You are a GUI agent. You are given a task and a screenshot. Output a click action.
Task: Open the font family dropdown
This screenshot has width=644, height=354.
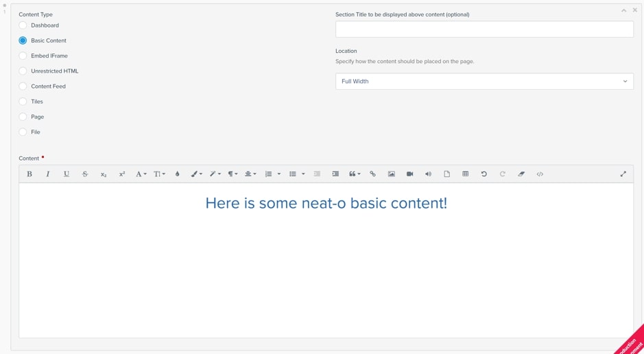pyautogui.click(x=141, y=174)
